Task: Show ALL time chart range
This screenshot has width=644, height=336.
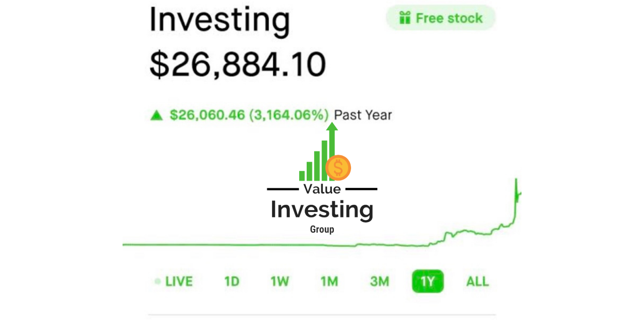Action: [478, 281]
